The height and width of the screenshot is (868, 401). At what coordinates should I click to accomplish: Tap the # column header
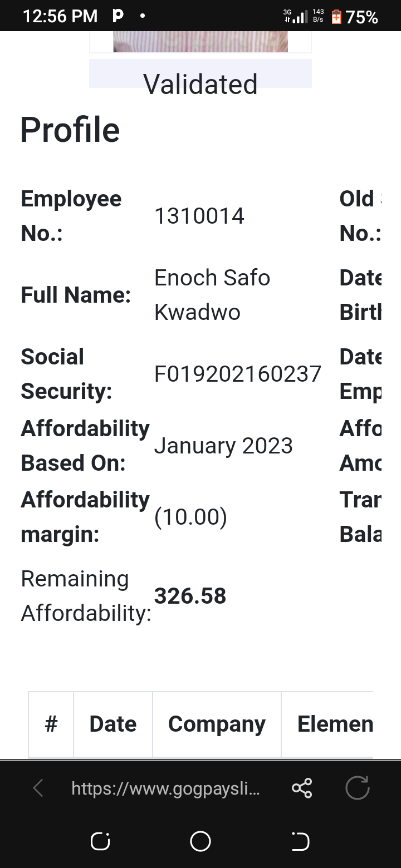[51, 724]
